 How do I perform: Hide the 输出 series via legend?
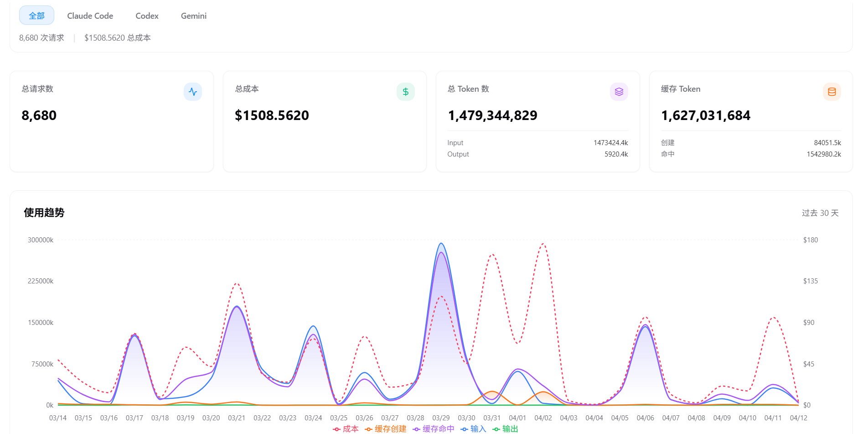coord(506,429)
